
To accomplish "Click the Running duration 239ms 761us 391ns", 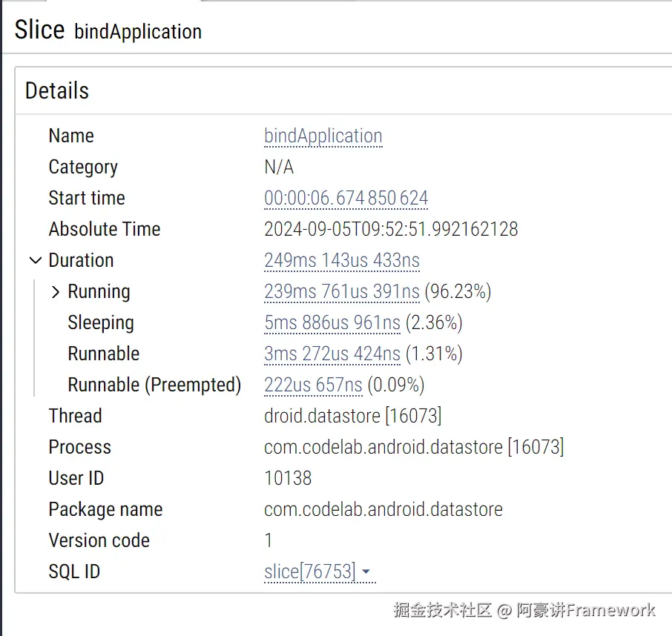I will pyautogui.click(x=342, y=291).
